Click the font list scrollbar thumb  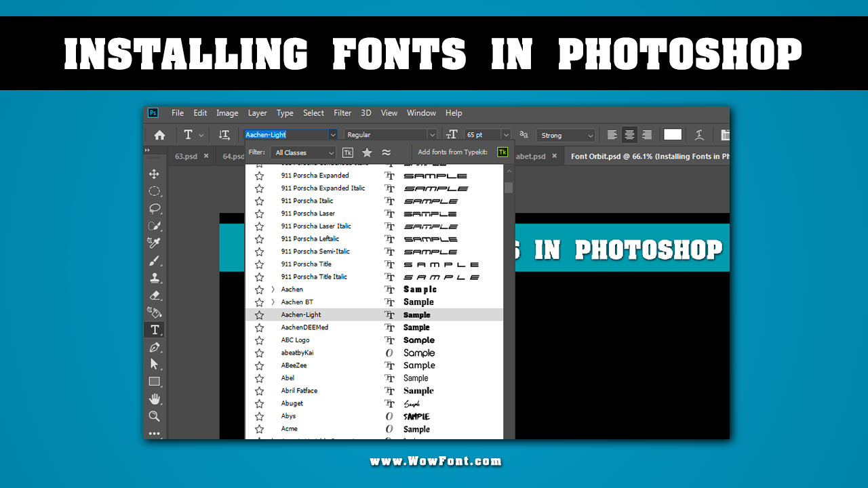pos(509,188)
